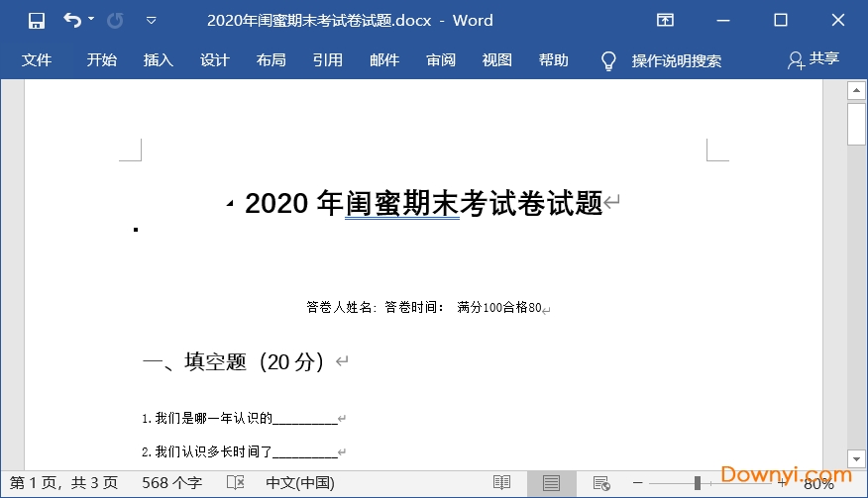
Task: Open zoom dialog via 80% level
Action: [818, 484]
